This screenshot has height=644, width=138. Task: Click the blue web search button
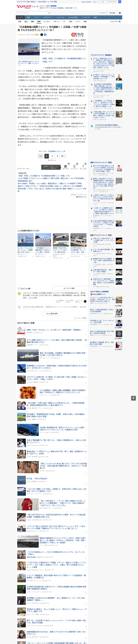point(120,2)
